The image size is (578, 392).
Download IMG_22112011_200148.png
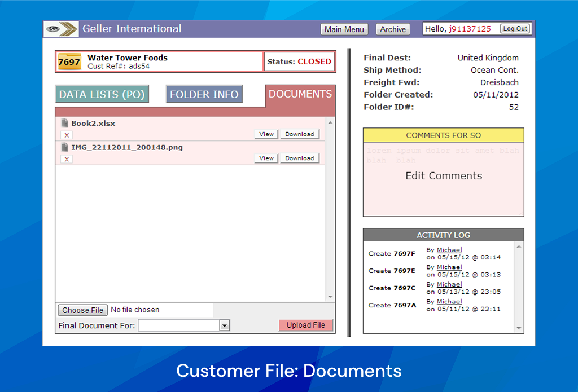(x=300, y=158)
